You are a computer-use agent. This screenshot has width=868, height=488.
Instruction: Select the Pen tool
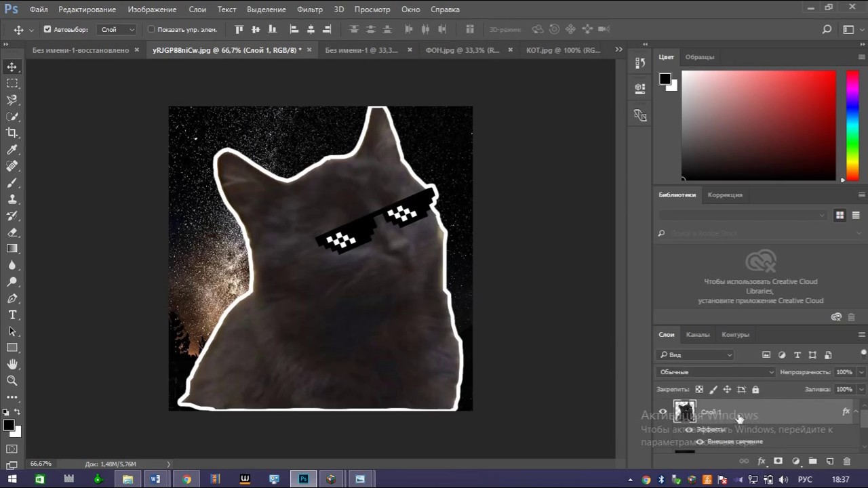(12, 298)
